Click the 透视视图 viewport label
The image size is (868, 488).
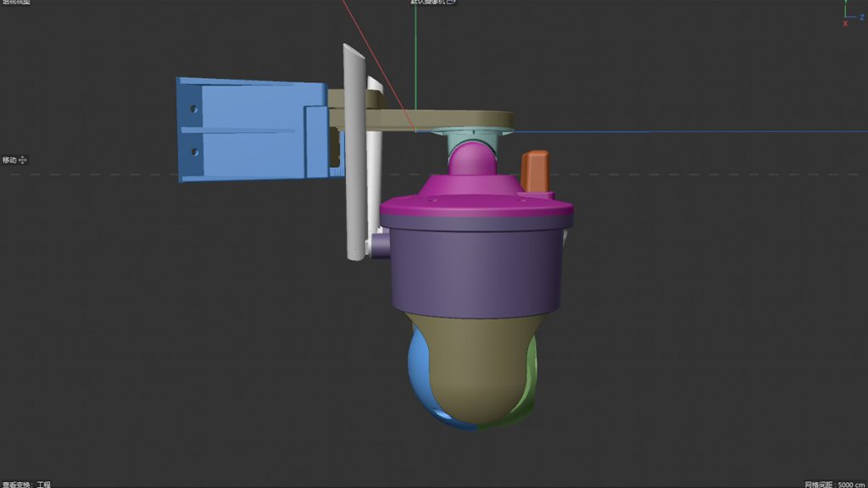16,3
